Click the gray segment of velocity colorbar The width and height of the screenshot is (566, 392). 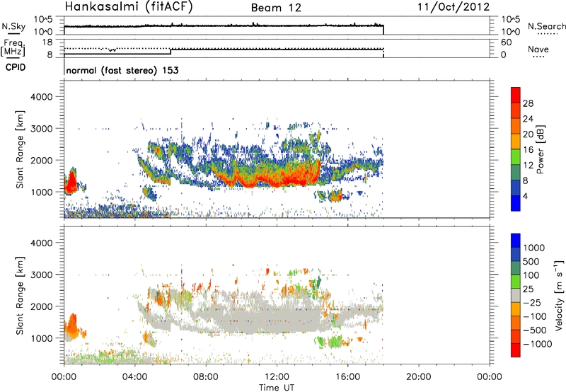pos(516,295)
